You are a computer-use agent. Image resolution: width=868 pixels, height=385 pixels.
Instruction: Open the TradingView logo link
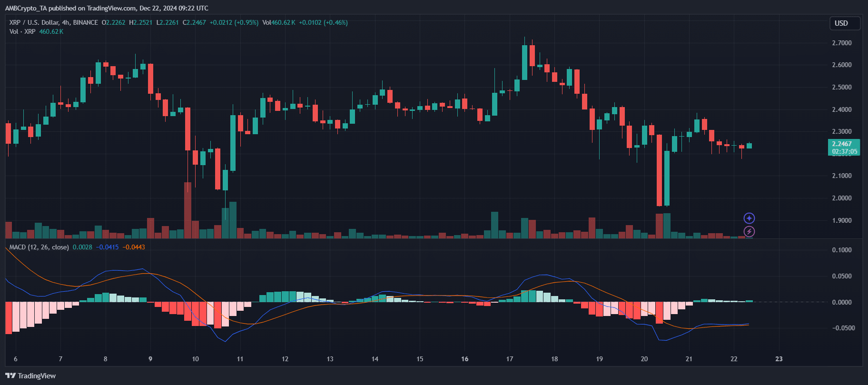coord(30,376)
